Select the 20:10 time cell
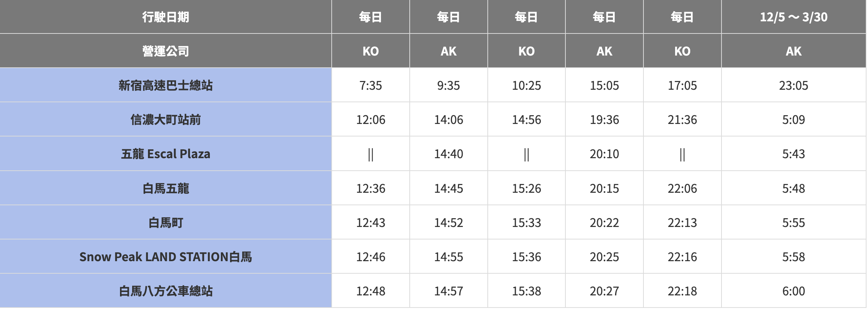The height and width of the screenshot is (309, 868). point(604,154)
